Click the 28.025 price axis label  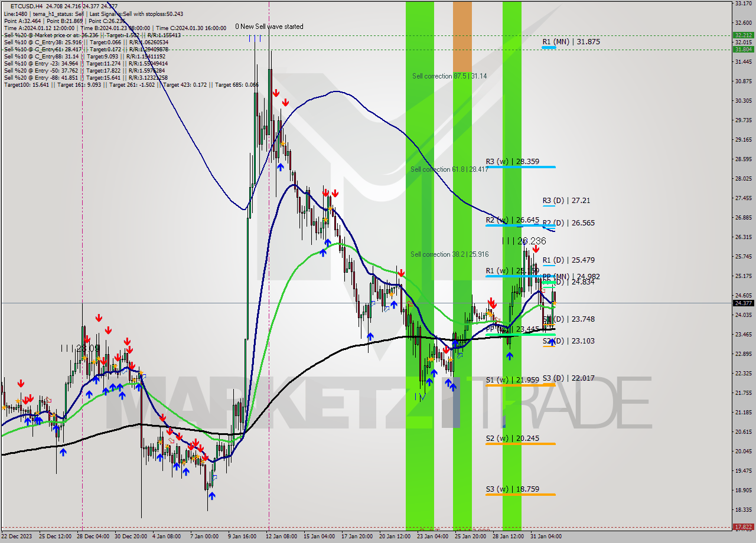[x=743, y=178]
